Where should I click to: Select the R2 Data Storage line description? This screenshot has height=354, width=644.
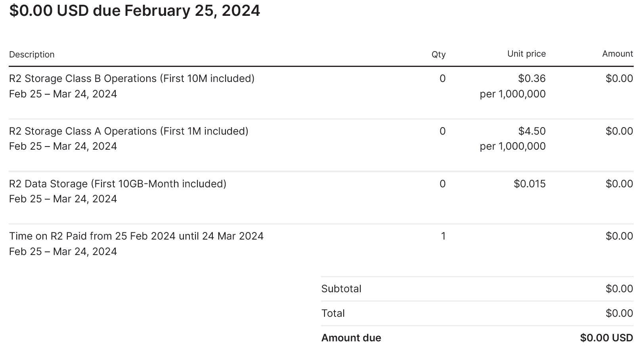coord(117,184)
